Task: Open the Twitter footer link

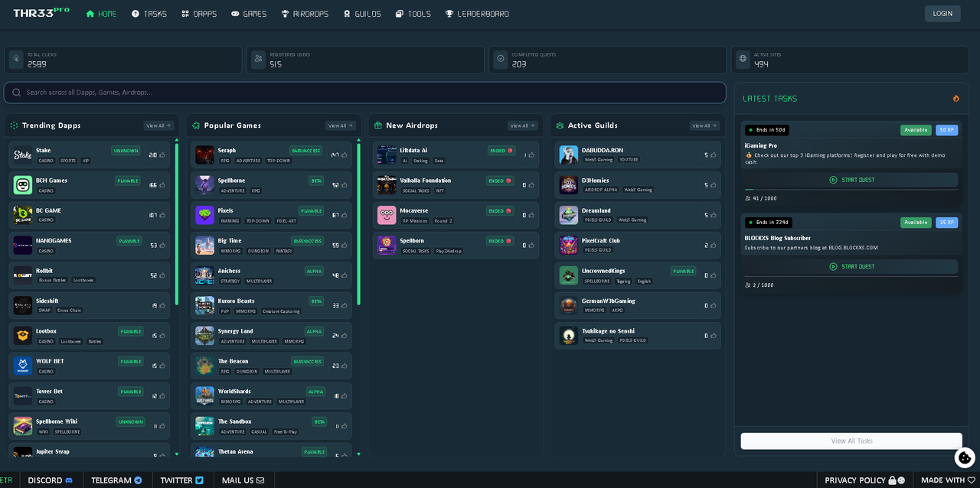Action: pyautogui.click(x=182, y=480)
